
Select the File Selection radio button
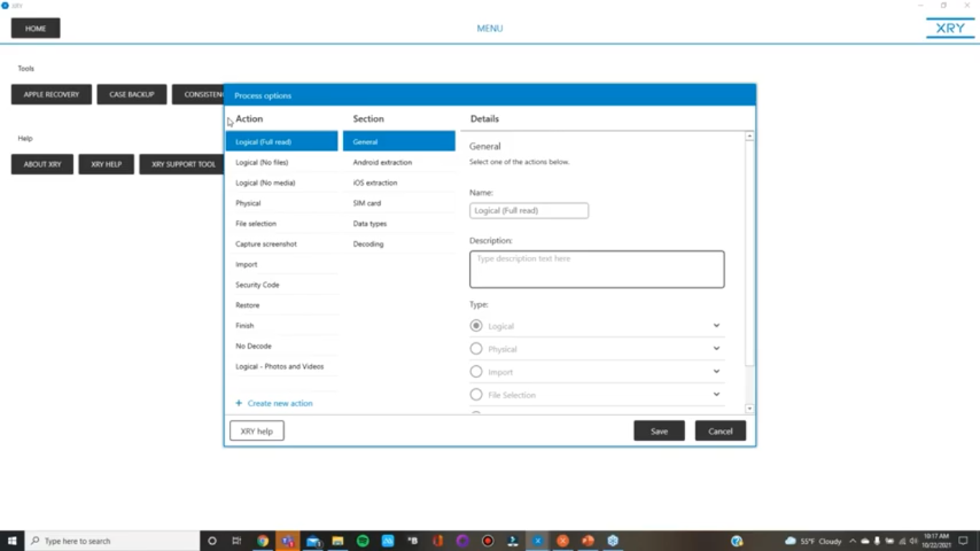point(476,395)
